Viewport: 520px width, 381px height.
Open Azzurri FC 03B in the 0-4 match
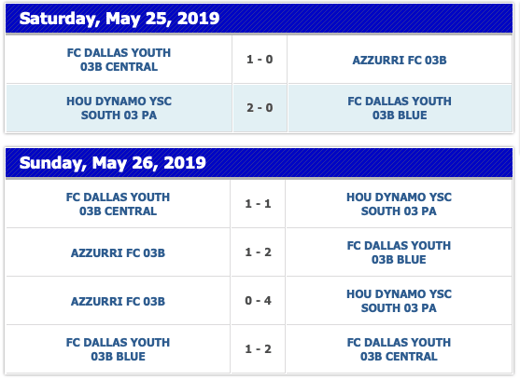click(118, 301)
